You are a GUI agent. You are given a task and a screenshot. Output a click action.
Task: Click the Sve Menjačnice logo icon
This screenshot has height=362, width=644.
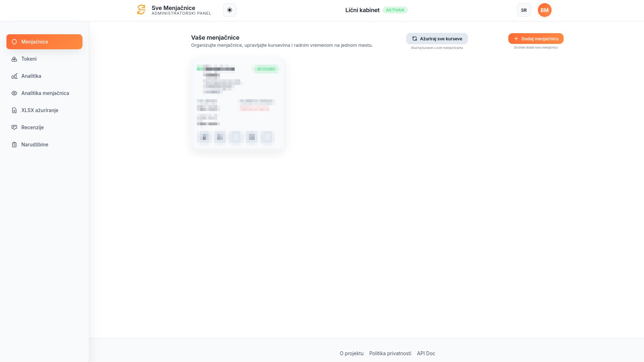(141, 10)
